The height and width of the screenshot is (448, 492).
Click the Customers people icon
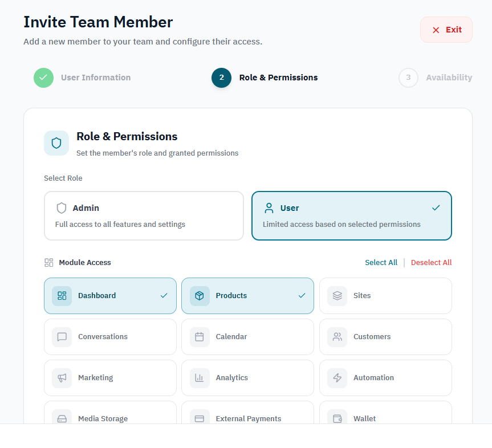coord(337,337)
